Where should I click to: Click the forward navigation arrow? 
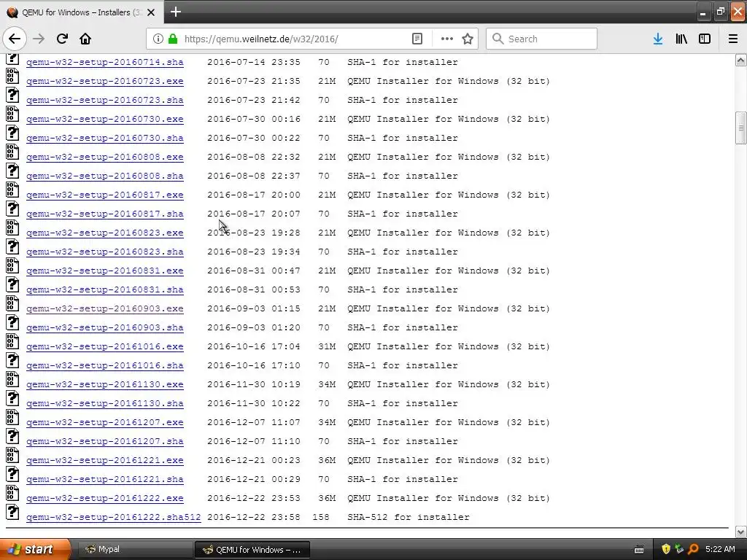[39, 39]
